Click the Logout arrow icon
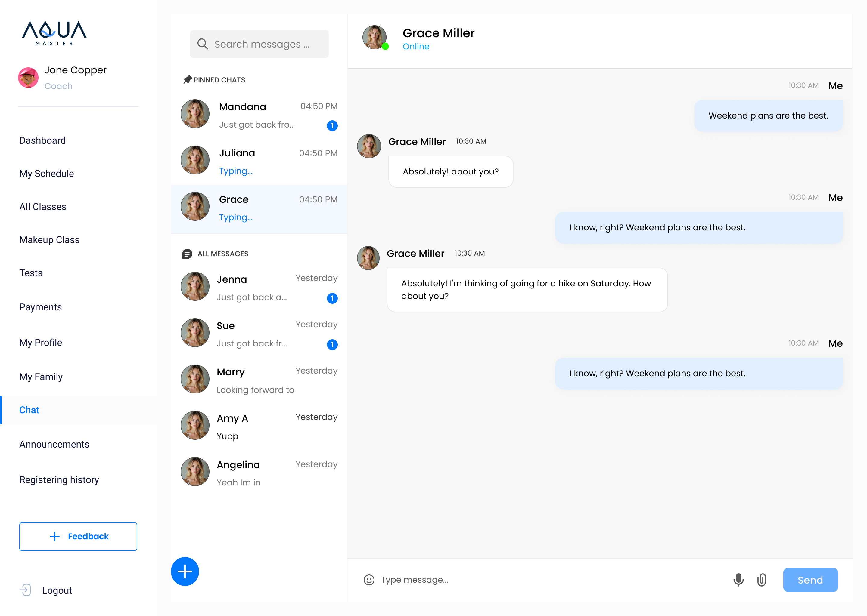The height and width of the screenshot is (616, 867). tap(25, 590)
